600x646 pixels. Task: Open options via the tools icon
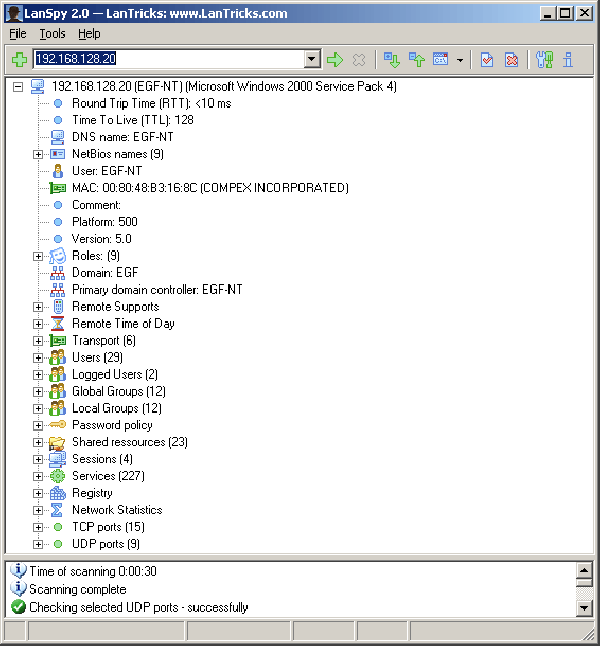point(544,60)
